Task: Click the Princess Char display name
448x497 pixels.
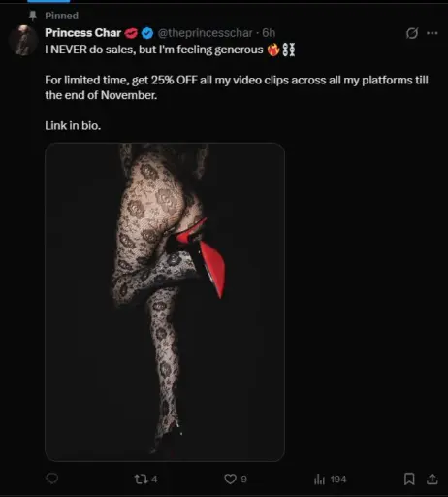Action: (x=83, y=33)
